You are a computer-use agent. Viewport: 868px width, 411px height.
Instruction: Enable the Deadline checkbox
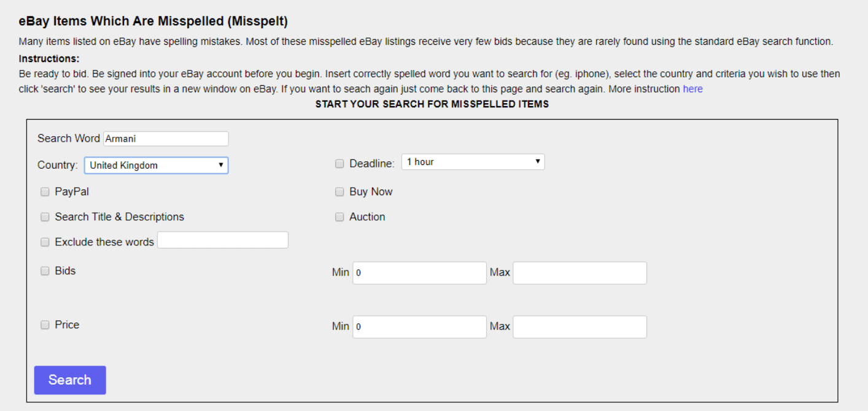pos(339,164)
